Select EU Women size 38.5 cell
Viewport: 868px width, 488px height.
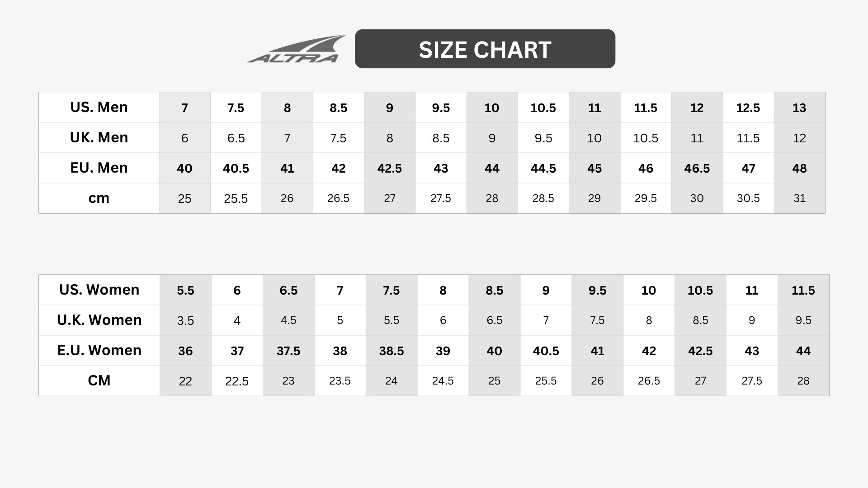coord(392,351)
